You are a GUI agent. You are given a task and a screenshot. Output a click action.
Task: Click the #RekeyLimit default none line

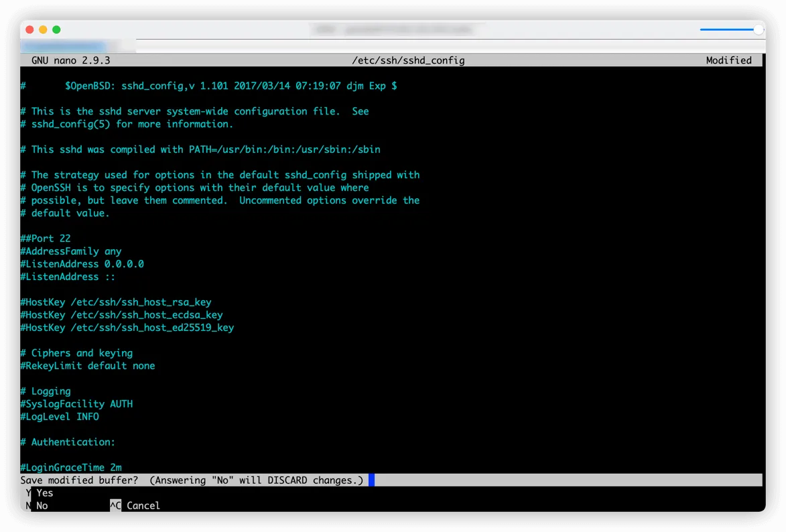88,366
